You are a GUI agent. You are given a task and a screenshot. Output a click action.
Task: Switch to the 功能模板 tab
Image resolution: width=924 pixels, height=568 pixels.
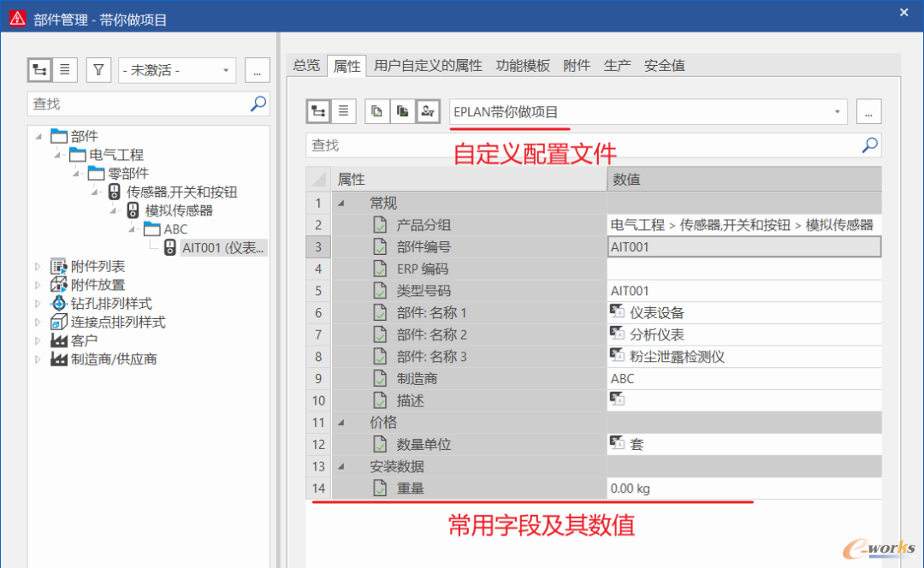(x=523, y=65)
